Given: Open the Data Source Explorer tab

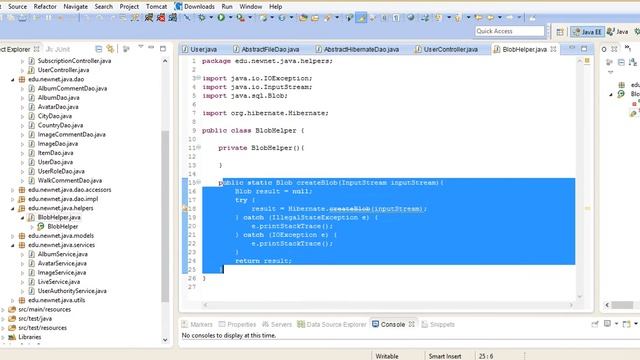Looking at the screenshot, I should coord(332,324).
